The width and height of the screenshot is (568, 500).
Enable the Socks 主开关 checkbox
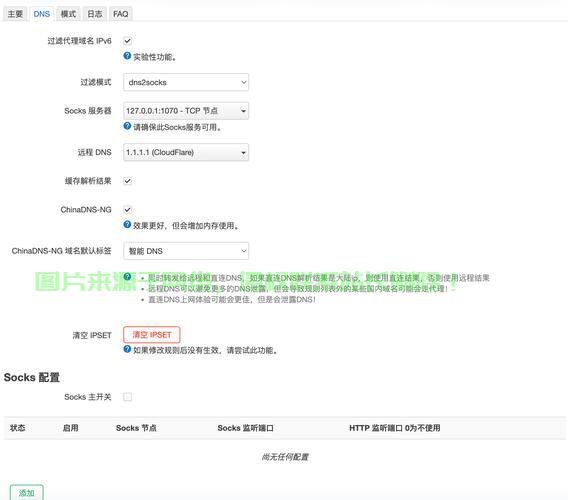128,397
